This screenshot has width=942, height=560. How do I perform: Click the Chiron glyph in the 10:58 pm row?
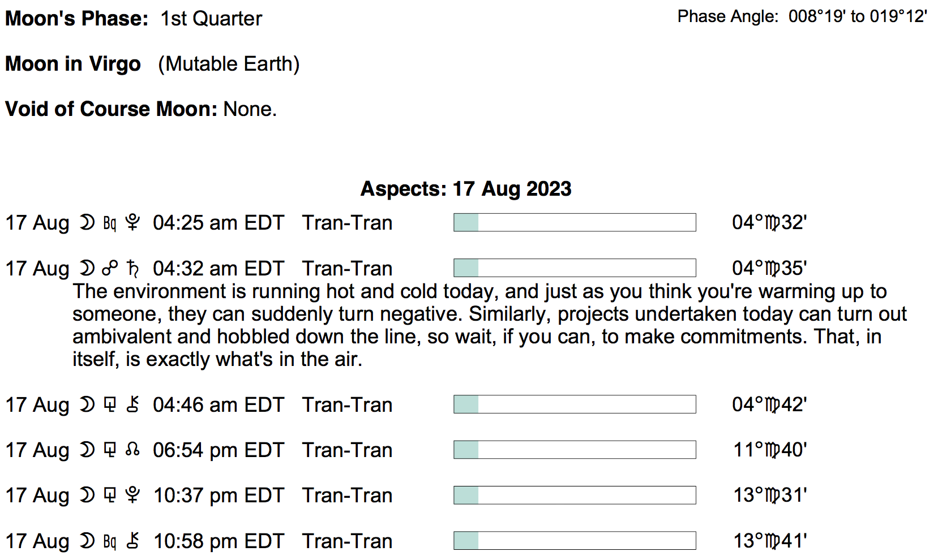tap(132, 541)
